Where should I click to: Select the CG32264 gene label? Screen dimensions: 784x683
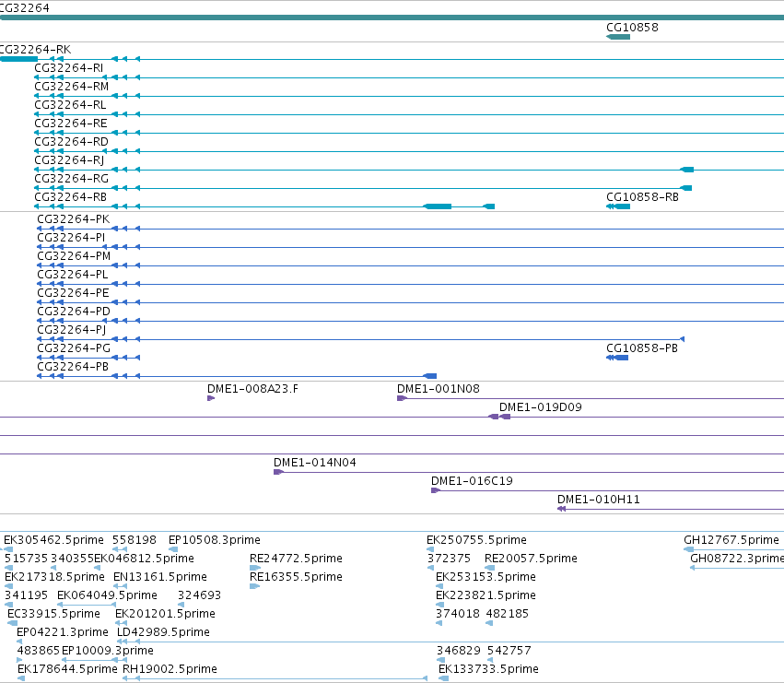pyautogui.click(x=25, y=8)
